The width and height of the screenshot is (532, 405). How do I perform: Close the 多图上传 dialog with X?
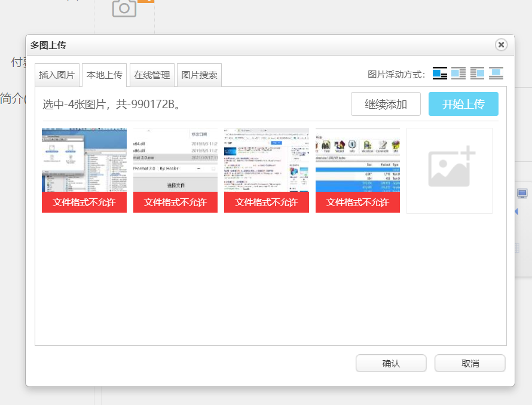[501, 45]
